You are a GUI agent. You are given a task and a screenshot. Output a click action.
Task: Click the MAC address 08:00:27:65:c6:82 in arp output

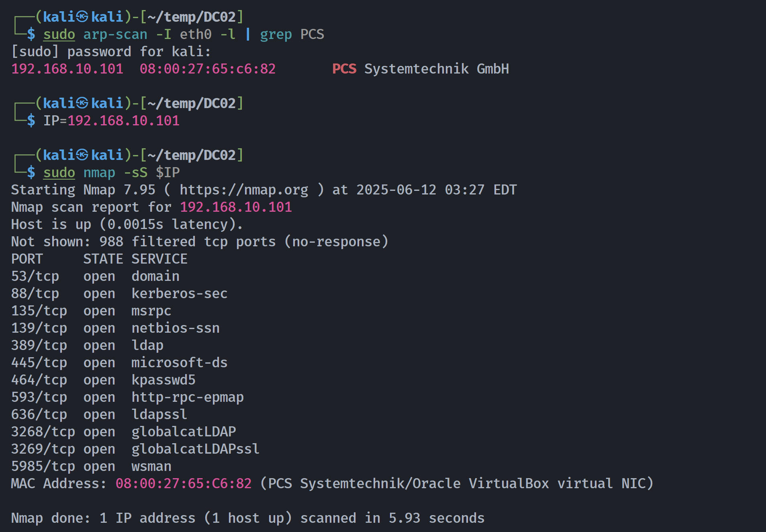(x=208, y=69)
